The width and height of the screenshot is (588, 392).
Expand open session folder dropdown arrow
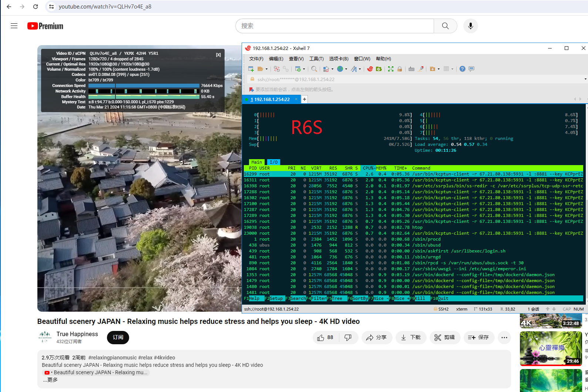point(266,69)
